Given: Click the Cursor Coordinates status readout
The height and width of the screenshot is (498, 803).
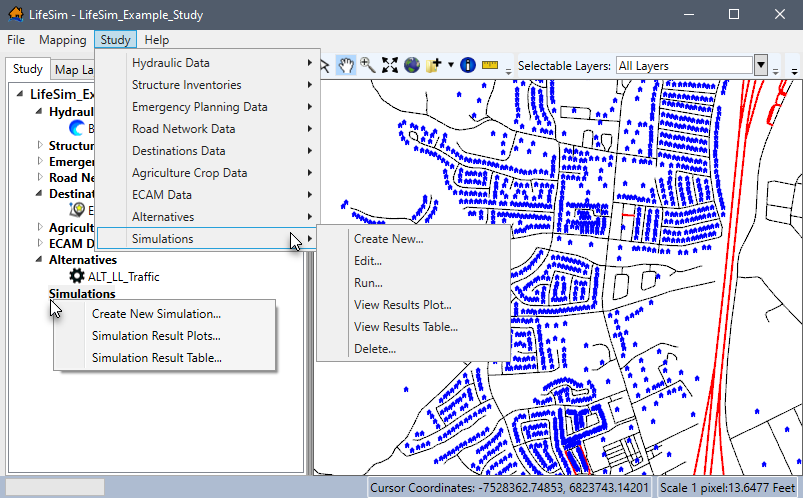Looking at the screenshot, I should (509, 487).
